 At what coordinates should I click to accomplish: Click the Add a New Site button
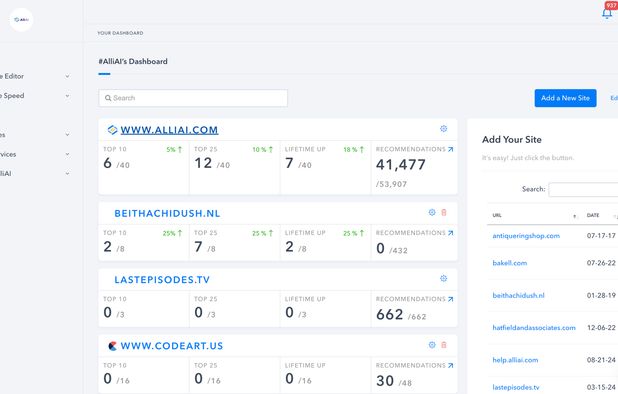coord(565,98)
